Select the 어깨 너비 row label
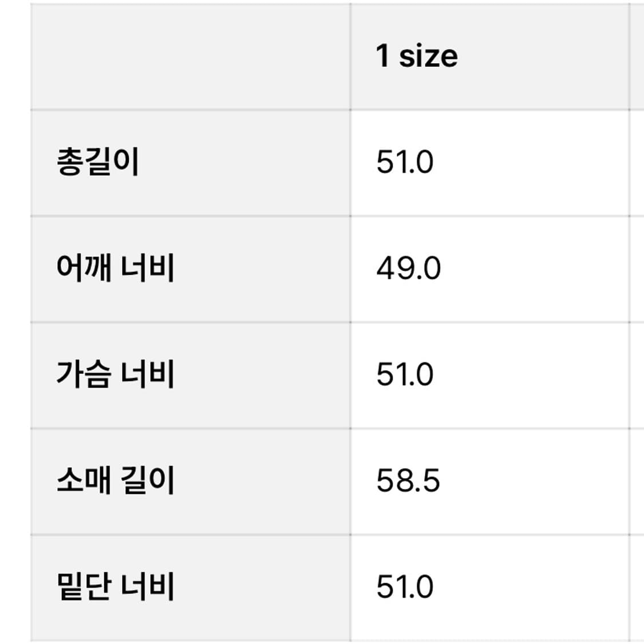Image resolution: width=644 pixels, height=644 pixels. [115, 268]
